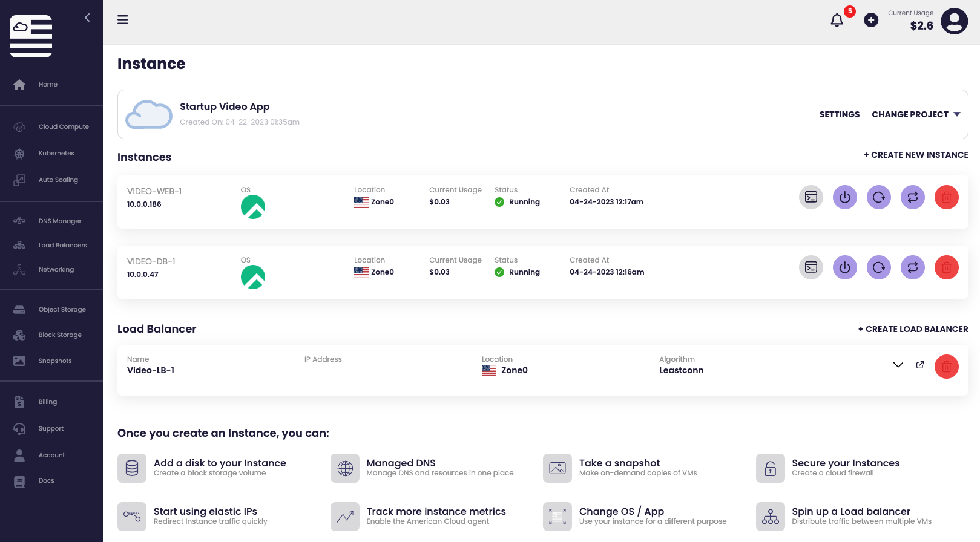Click the swap arrows icon for VIDEO-WEB-1
Screen dimensions: 980x542
pos(912,197)
